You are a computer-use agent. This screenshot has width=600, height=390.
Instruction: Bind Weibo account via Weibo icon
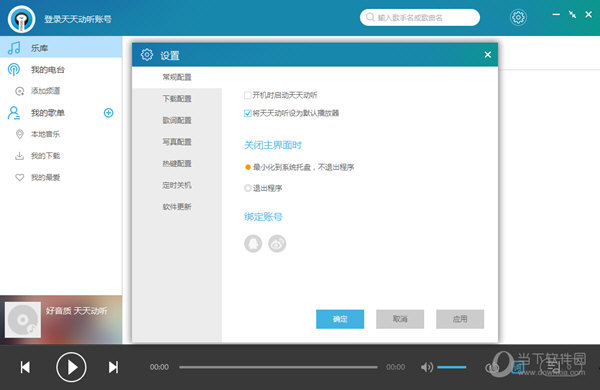coord(277,244)
